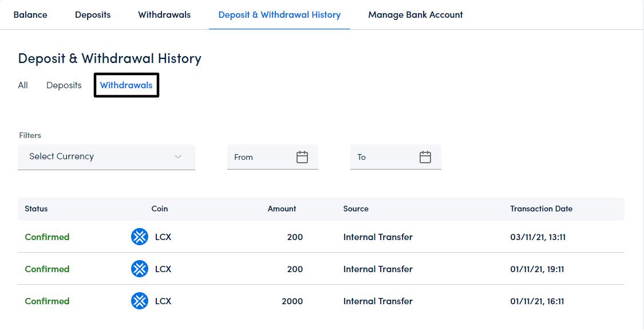This screenshot has height=330, width=644.
Task: Open the Deposits top navigation tab
Action: tap(93, 15)
